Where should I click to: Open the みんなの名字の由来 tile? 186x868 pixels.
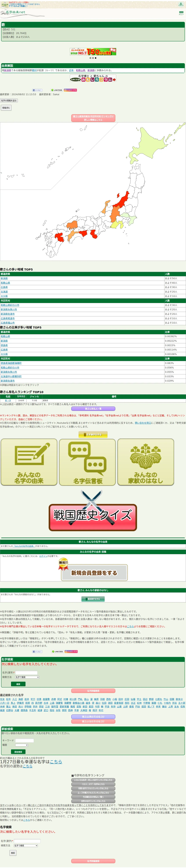point(29,462)
